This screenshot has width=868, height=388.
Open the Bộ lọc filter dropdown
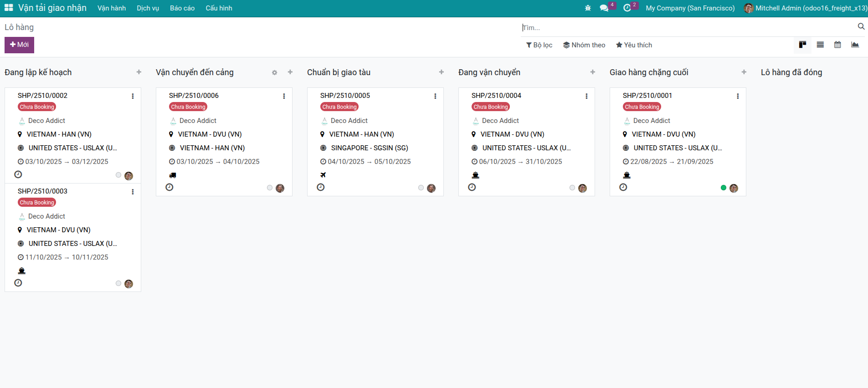[x=539, y=45]
